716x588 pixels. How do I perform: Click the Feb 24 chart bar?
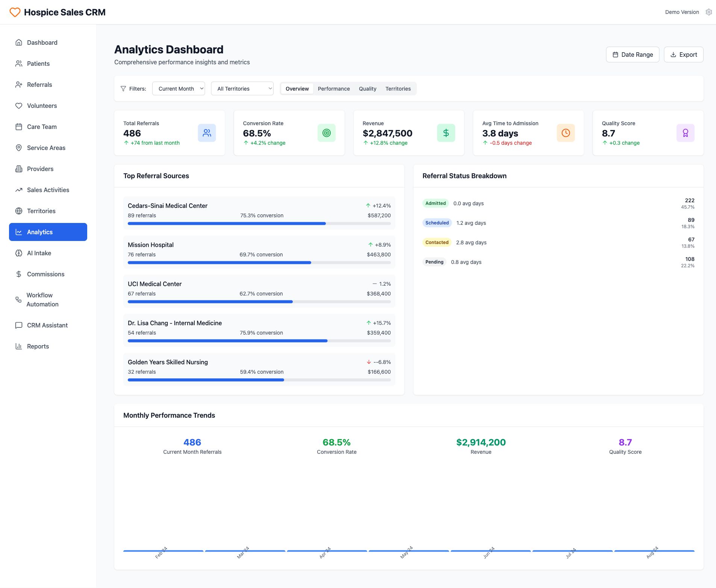point(163,551)
